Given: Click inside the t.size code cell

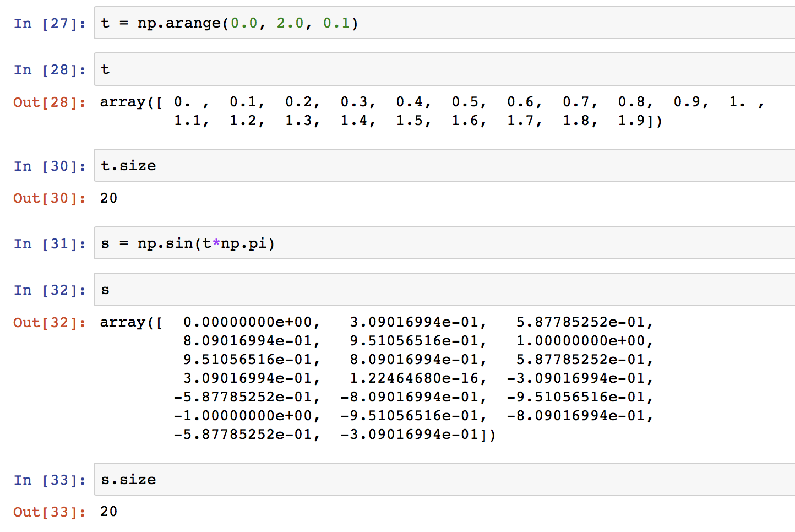Looking at the screenshot, I should pyautogui.click(x=128, y=166).
